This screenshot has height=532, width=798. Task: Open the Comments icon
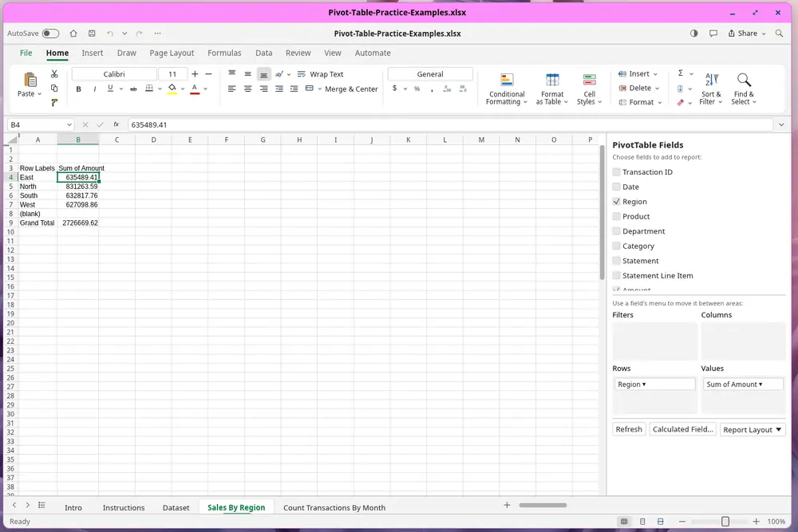click(713, 33)
